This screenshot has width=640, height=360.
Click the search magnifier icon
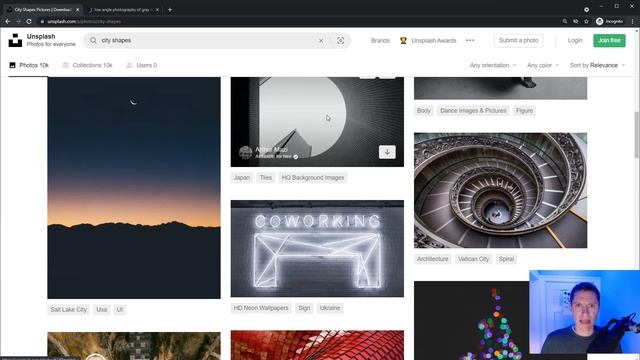click(x=93, y=40)
